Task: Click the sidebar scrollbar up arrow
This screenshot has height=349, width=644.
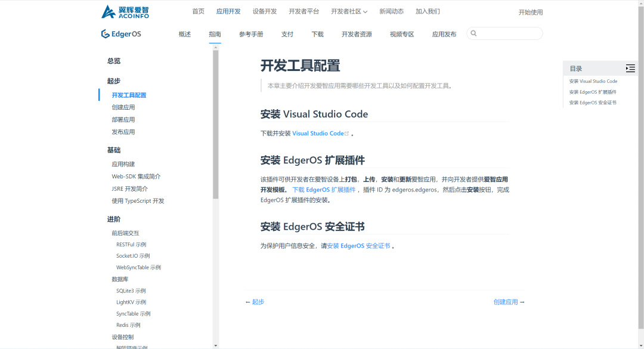Action: 216,48
